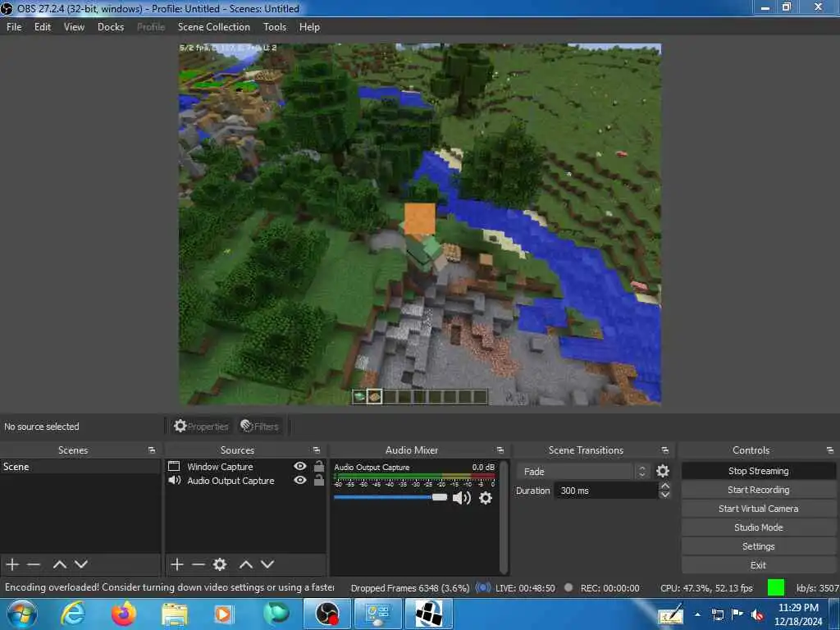The width and height of the screenshot is (840, 630).
Task: Open the View menu
Action: [x=74, y=27]
